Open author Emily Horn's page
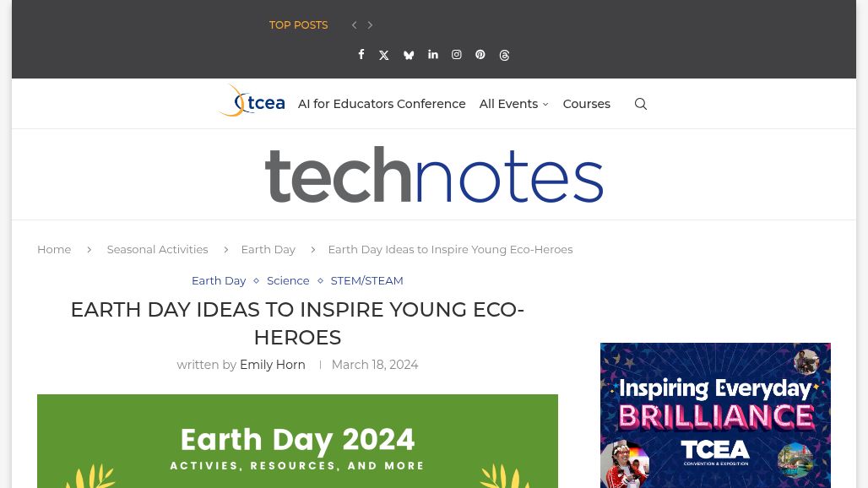The width and height of the screenshot is (868, 488). pyautogui.click(x=272, y=365)
